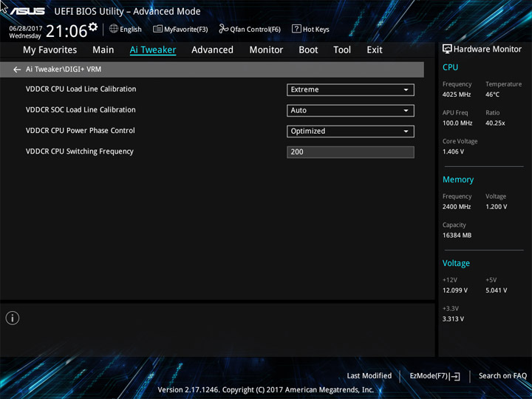Image resolution: width=532 pixels, height=399 pixels.
Task: Click the info circle icon at bottom left
Action: (13, 318)
